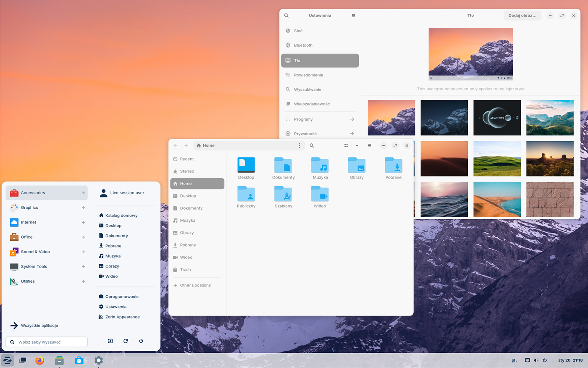Click Wszystkie aplikacje link
588x368 pixels.
(x=39, y=326)
